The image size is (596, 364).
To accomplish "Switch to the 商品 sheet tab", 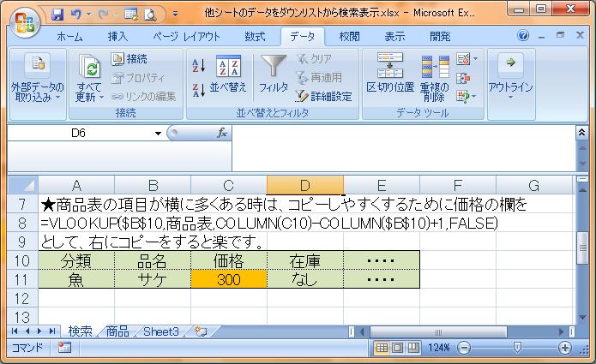I will (x=117, y=331).
